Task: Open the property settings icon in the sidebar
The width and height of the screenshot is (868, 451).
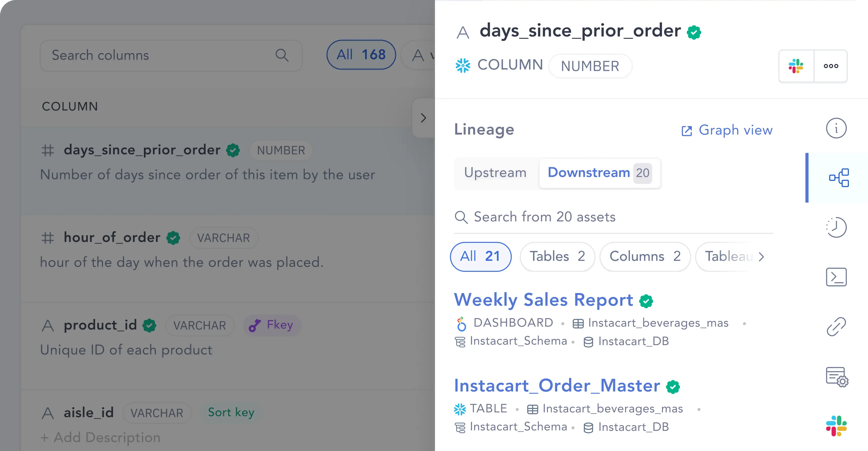Action: tap(837, 377)
